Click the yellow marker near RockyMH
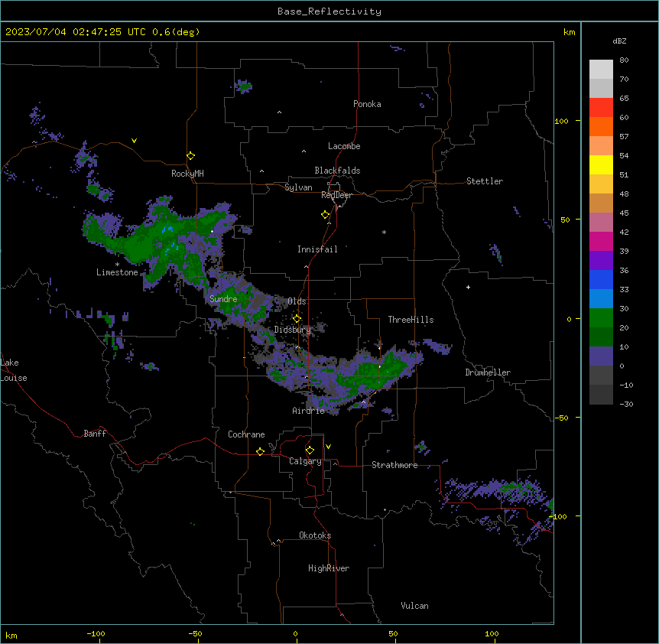The height and width of the screenshot is (644, 659). click(x=191, y=156)
